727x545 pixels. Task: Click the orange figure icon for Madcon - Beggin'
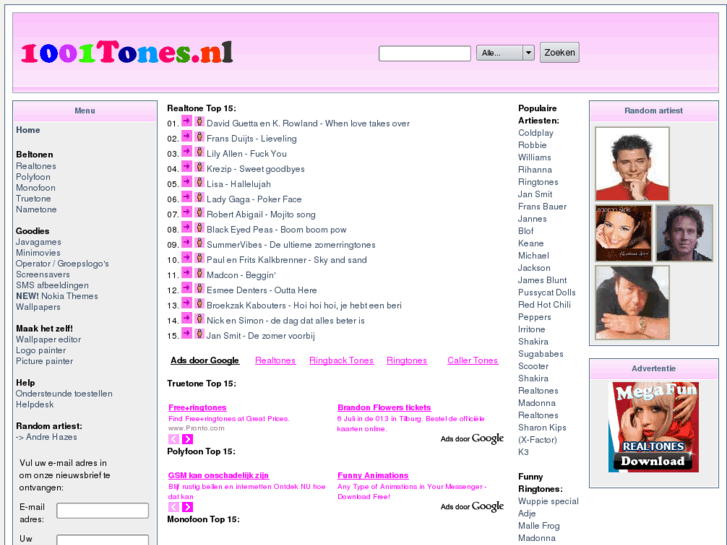tap(199, 273)
